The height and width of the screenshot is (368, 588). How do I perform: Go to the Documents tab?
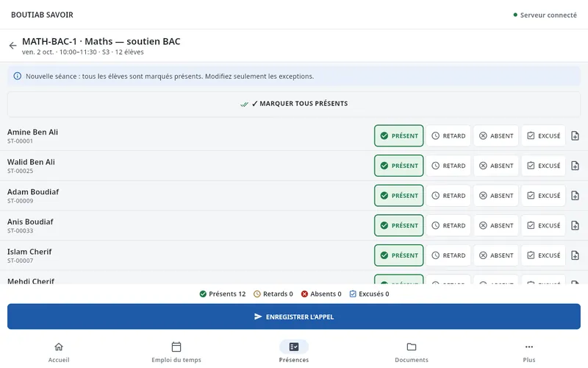tap(412, 352)
